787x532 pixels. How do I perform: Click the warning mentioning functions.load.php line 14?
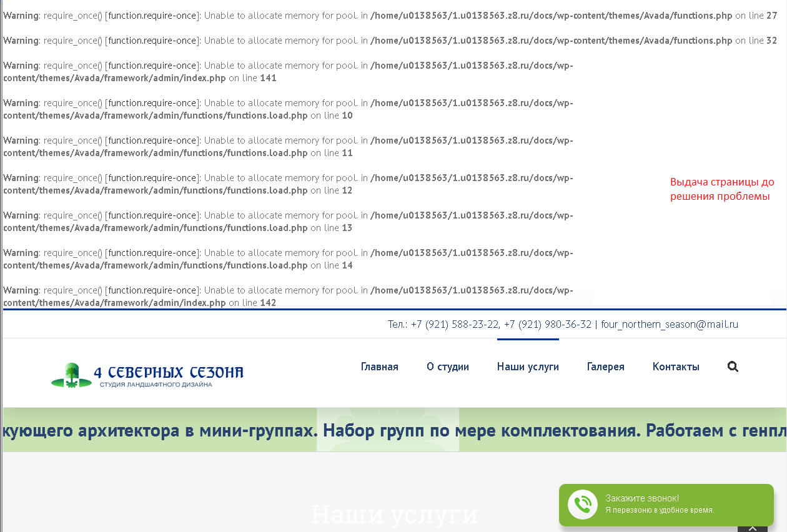[x=288, y=259]
